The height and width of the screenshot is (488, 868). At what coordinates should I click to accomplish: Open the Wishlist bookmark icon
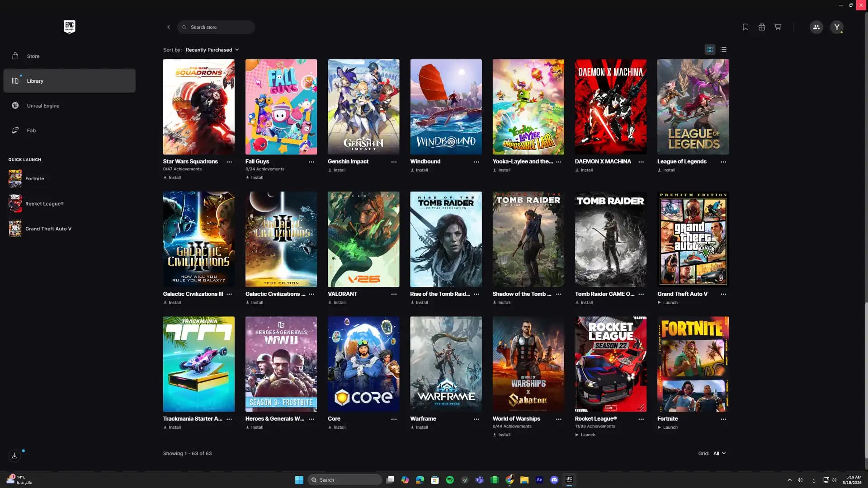click(745, 27)
